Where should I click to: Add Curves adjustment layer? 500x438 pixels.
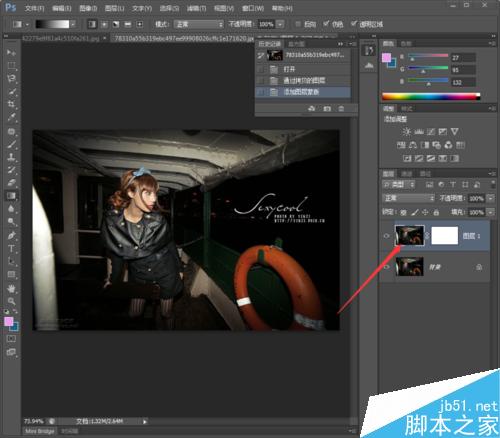431,132
